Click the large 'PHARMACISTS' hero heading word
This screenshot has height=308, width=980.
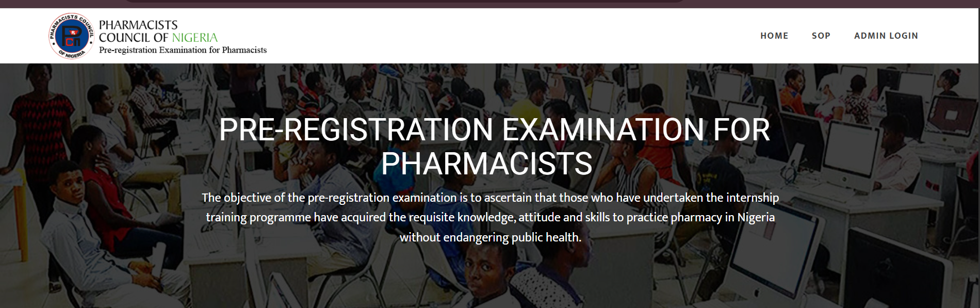[486, 164]
